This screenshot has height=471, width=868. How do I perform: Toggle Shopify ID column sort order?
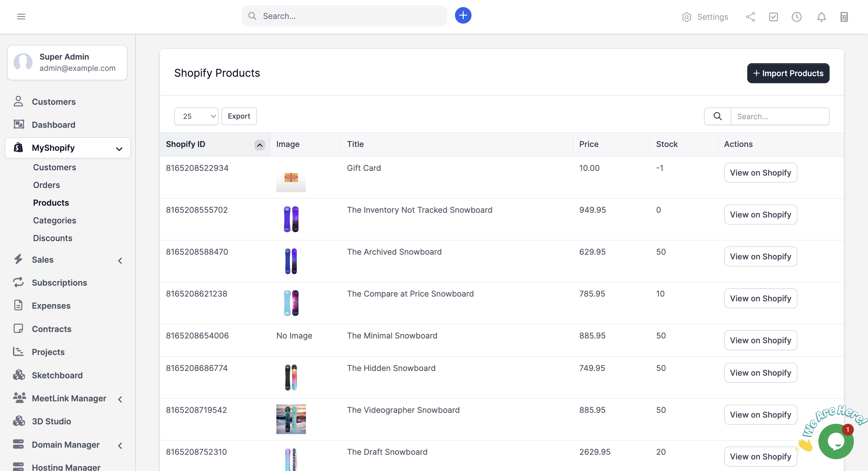click(260, 145)
